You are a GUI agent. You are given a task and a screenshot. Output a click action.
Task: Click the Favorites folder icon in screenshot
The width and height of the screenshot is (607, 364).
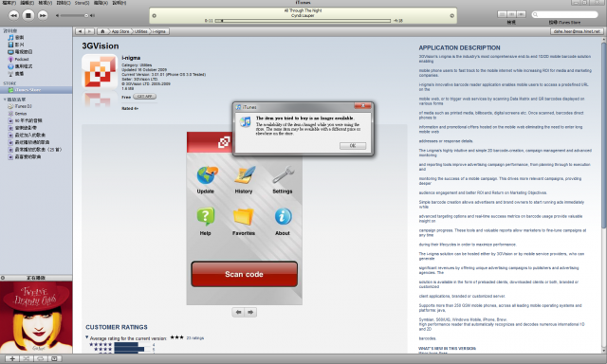coord(244,217)
